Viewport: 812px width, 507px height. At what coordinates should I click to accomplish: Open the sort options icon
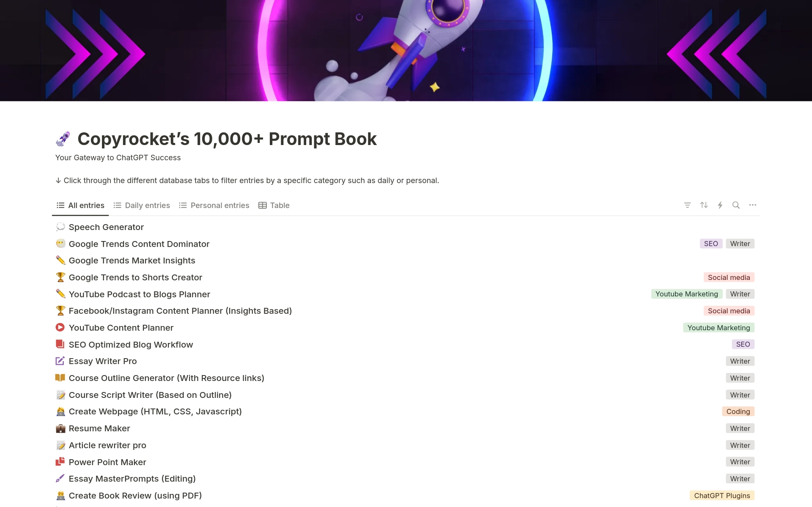click(704, 205)
